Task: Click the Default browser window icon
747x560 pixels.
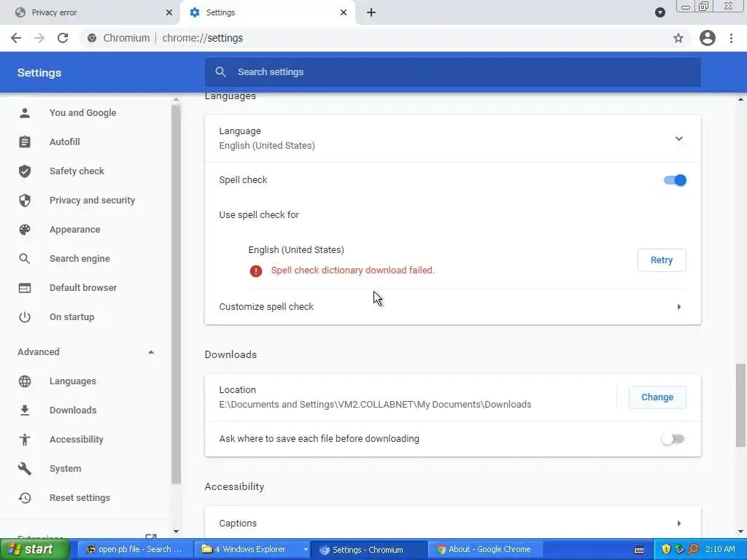Action: click(25, 287)
